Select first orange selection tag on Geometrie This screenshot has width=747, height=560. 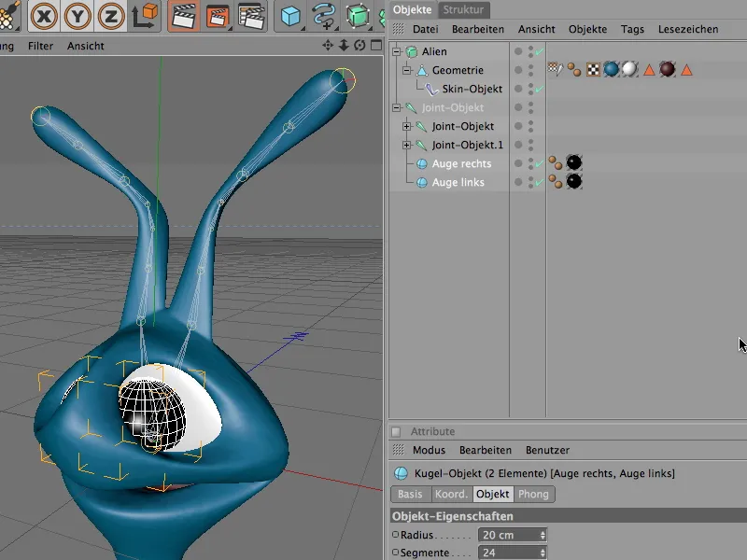pyautogui.click(x=649, y=70)
